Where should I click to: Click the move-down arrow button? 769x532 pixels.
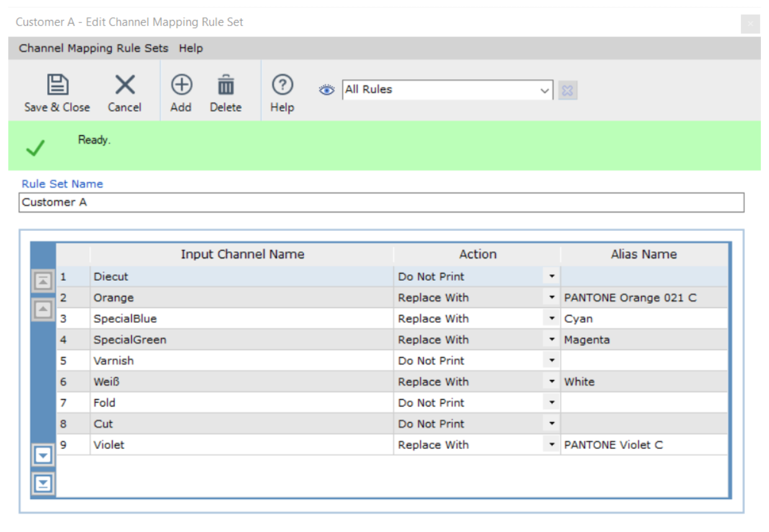click(x=43, y=456)
